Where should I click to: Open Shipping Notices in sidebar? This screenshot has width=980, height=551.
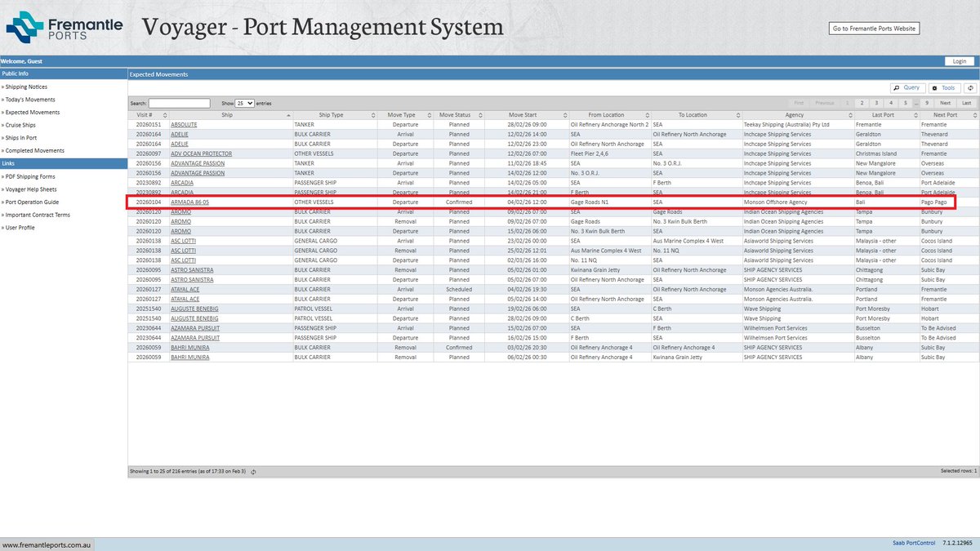pos(26,87)
